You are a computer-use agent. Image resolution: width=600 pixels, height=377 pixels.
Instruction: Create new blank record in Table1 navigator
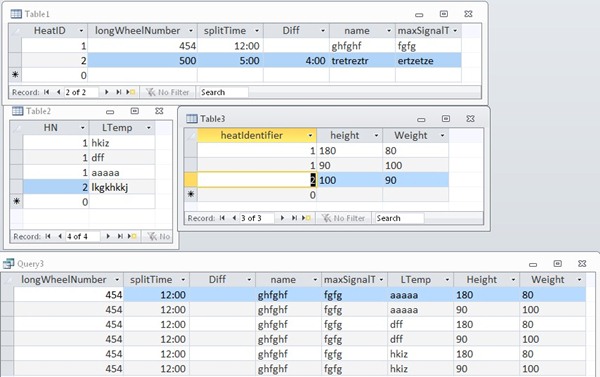[x=130, y=92]
